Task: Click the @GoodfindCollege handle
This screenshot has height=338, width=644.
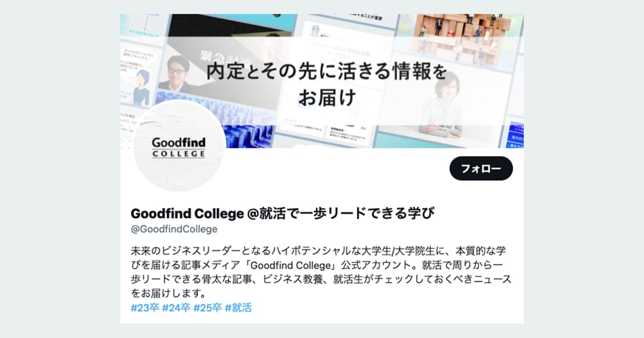Action: pos(174,229)
